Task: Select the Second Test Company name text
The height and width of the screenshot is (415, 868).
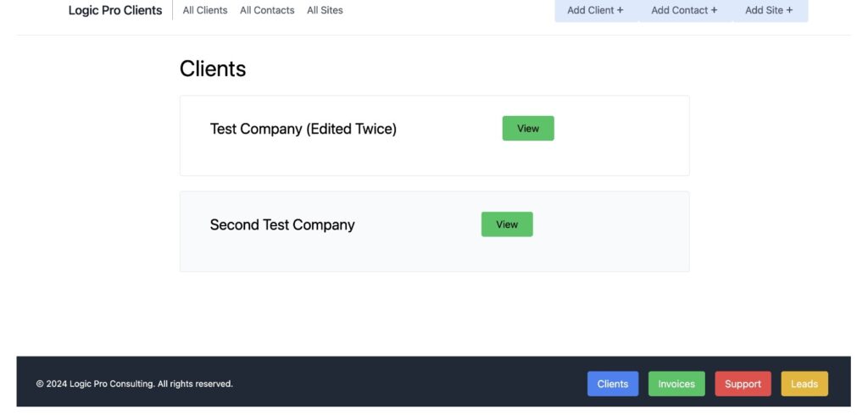Action: point(282,224)
